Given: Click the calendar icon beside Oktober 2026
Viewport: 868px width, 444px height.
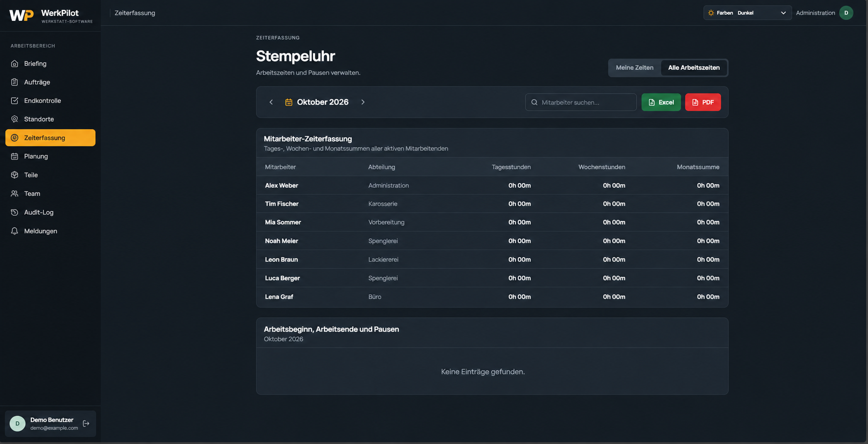Looking at the screenshot, I should point(289,102).
